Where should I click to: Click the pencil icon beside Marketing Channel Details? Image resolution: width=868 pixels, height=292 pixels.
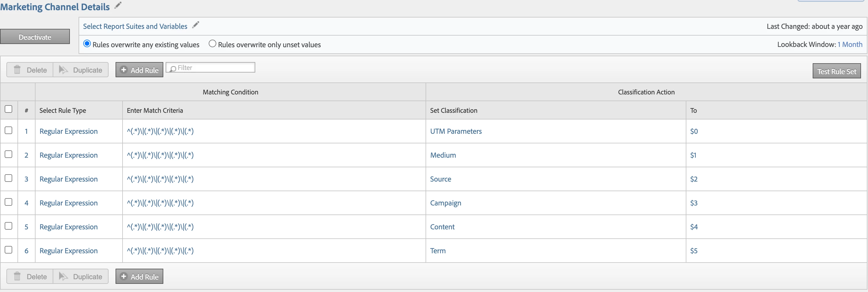[x=118, y=6]
